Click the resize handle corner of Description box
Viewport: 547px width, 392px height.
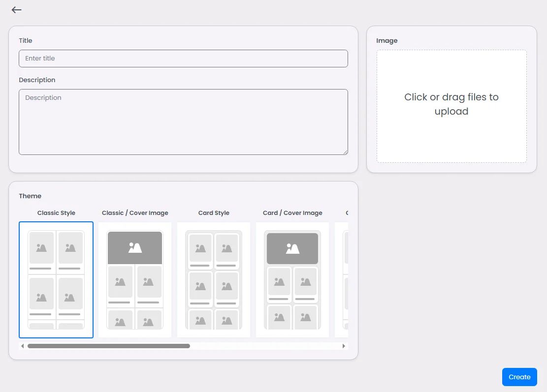345,152
